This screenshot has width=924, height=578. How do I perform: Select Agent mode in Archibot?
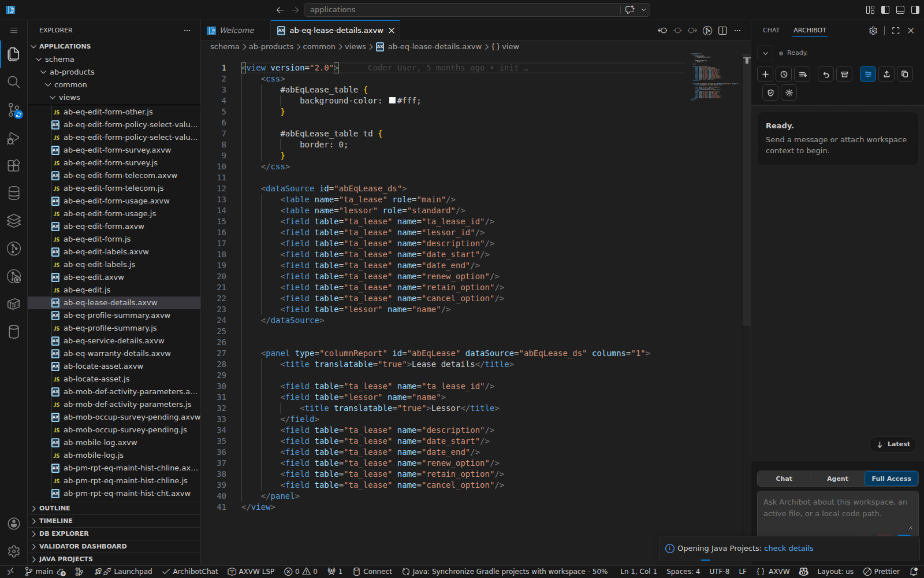tap(837, 479)
